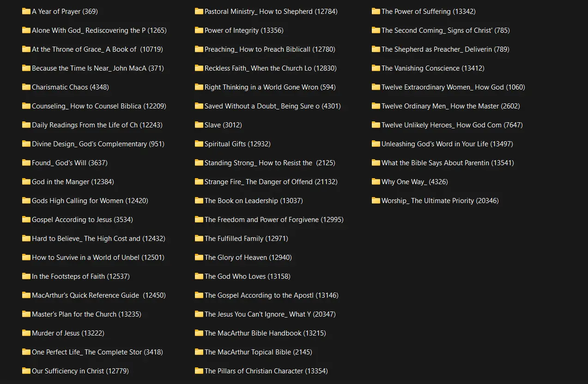Select the folder icon next to Slave (3012)

pos(199,125)
